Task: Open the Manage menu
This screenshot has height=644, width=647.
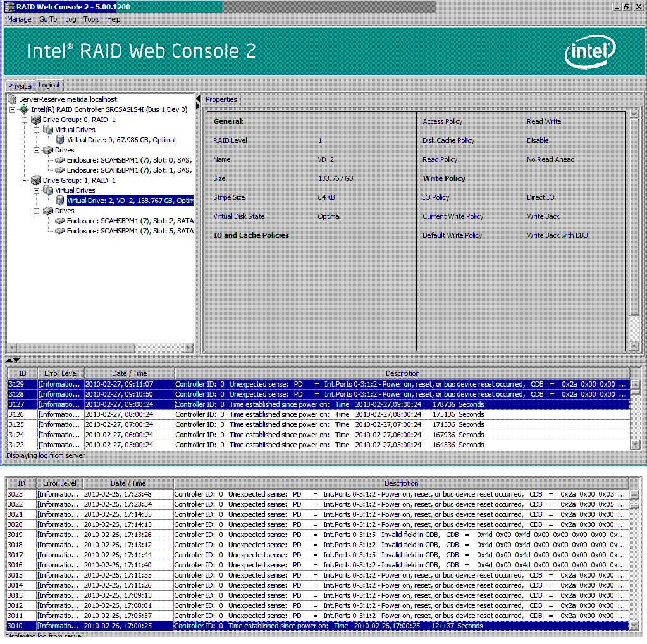Action: pyautogui.click(x=19, y=19)
